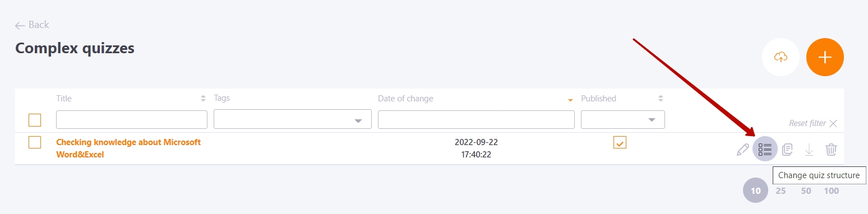This screenshot has height=214, width=868.
Task: Click the Title filter input field
Action: [132, 120]
